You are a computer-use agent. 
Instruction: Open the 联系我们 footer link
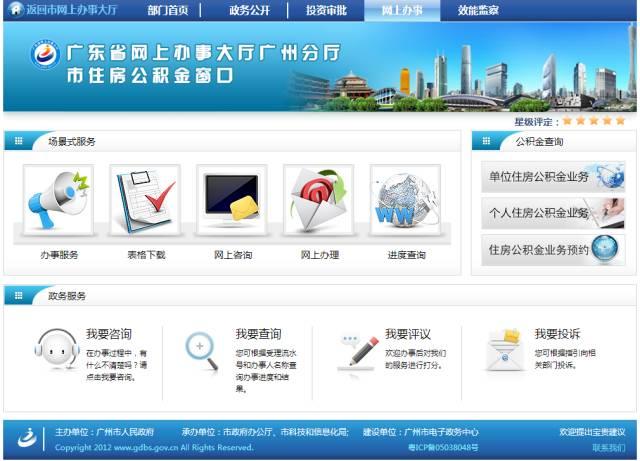click(x=609, y=448)
